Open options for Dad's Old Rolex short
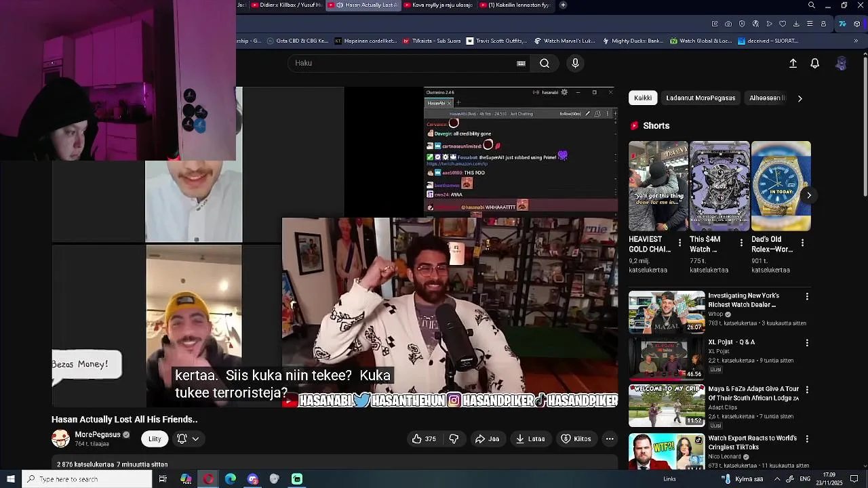Viewport: 868px width, 488px height. point(802,243)
